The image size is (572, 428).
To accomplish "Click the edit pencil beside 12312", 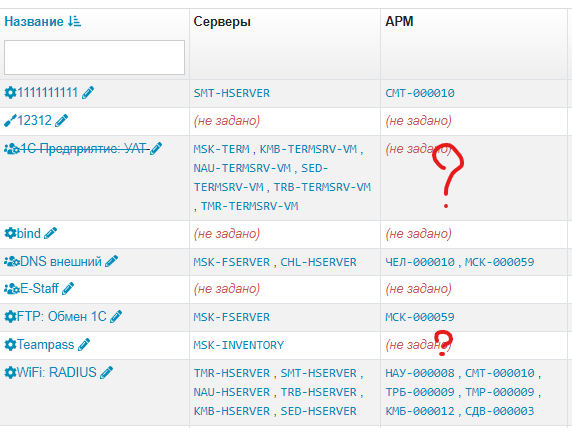I will click(61, 120).
